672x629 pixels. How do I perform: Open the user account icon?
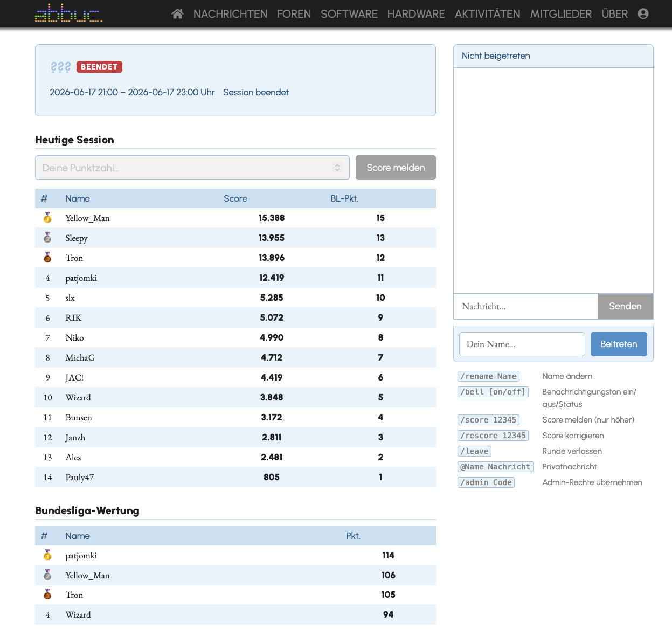[643, 13]
